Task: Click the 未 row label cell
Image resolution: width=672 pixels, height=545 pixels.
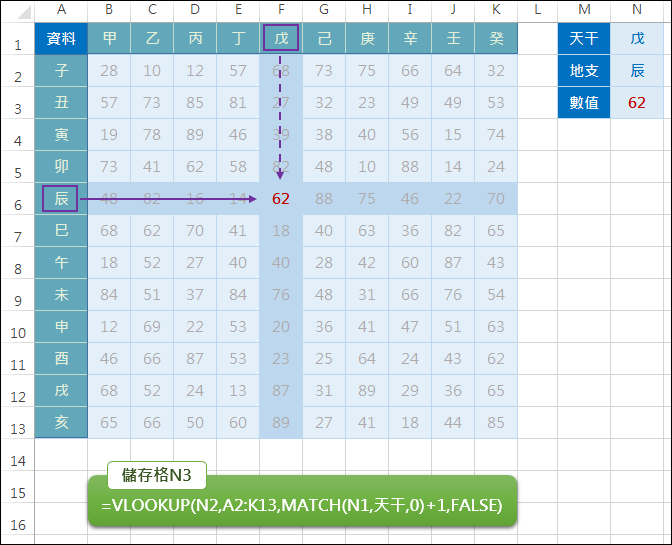Action: point(61,295)
